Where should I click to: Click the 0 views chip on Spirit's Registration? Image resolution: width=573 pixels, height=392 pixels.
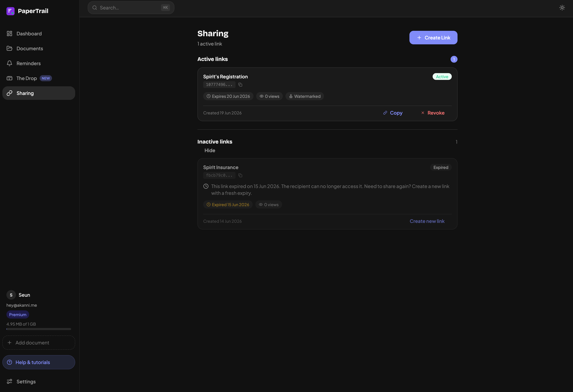269,96
